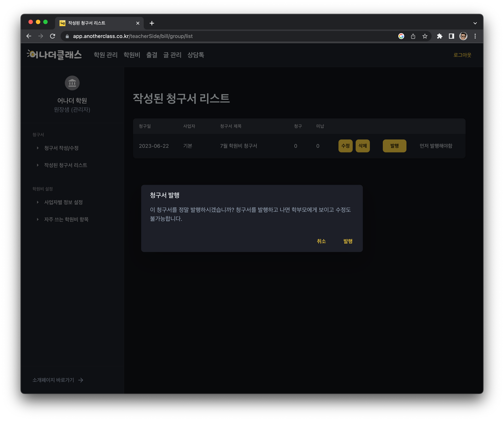The width and height of the screenshot is (504, 421).
Task: Open the 출결 menu
Action: pos(152,55)
